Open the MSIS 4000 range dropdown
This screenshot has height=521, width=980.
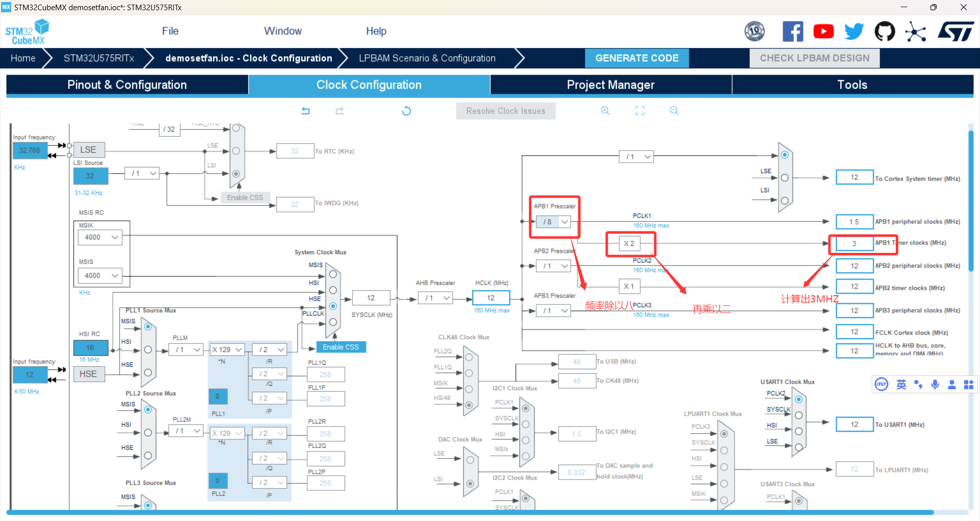click(x=100, y=276)
